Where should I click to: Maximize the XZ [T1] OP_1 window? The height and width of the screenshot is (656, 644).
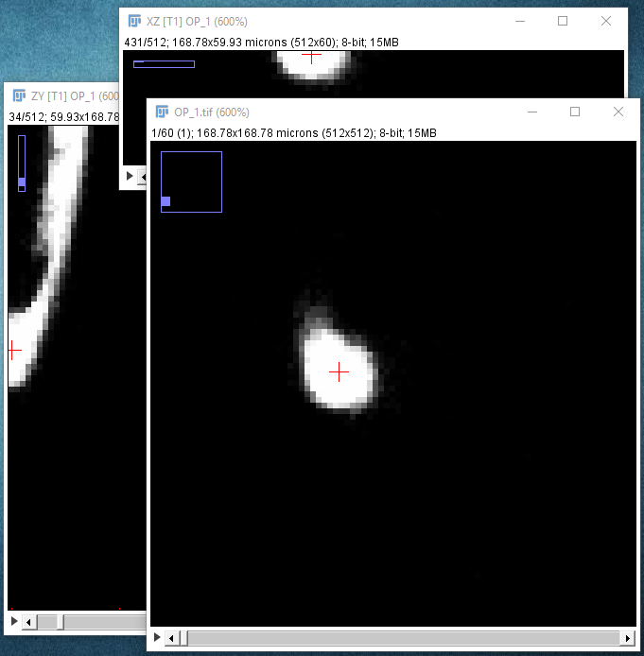[x=563, y=21]
